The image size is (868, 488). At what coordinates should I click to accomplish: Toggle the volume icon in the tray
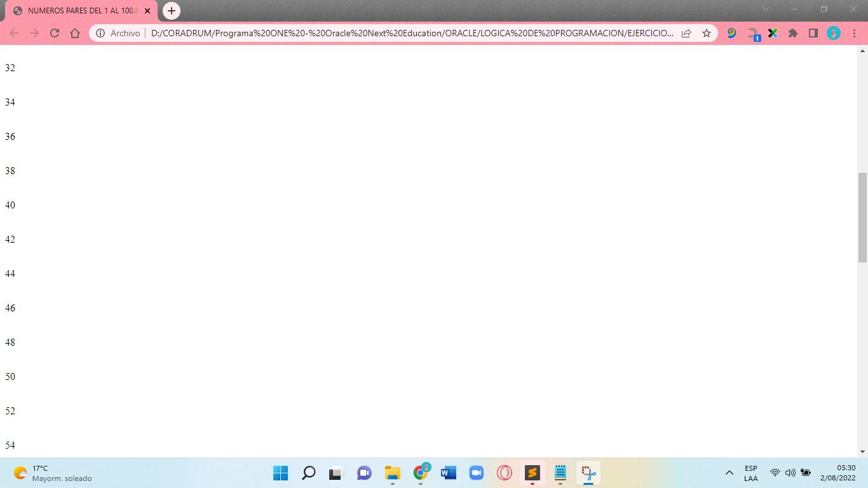pyautogui.click(x=790, y=473)
